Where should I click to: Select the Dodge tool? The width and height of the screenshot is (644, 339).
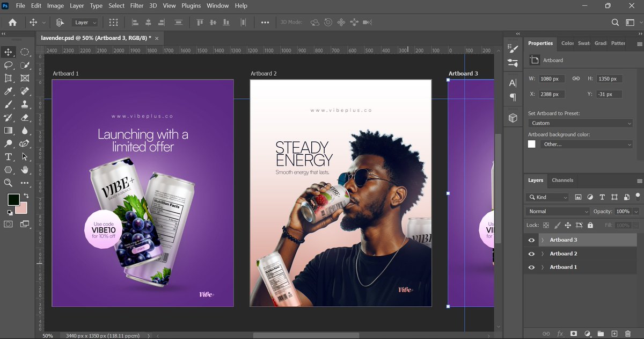click(x=9, y=143)
